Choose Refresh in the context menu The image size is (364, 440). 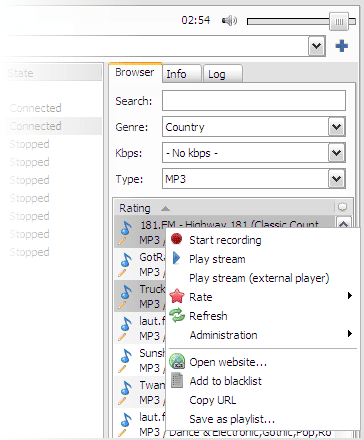[263, 316]
